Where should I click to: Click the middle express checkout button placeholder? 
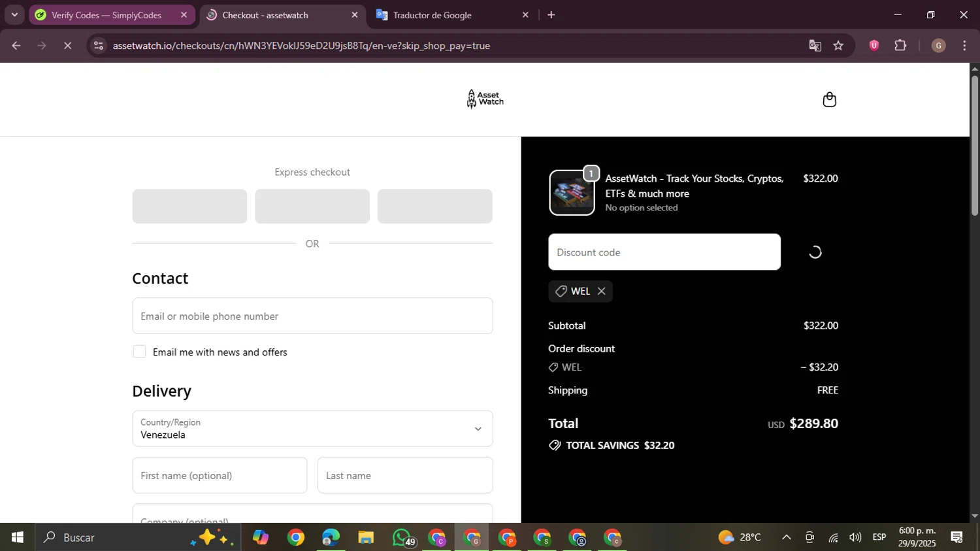click(x=312, y=207)
